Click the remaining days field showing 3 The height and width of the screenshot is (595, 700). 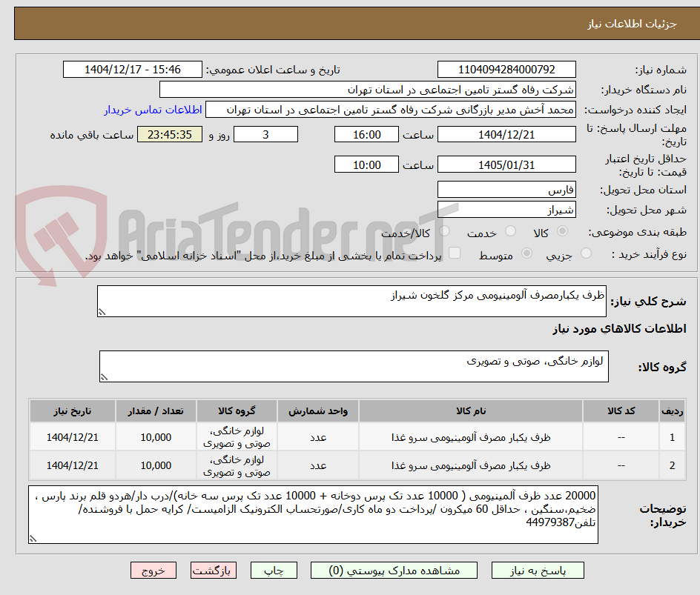click(265, 134)
